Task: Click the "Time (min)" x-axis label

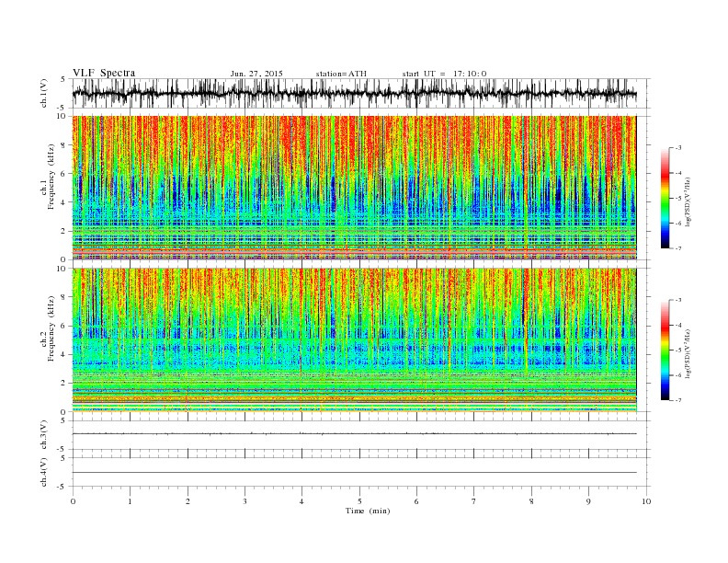Action: coord(368,511)
